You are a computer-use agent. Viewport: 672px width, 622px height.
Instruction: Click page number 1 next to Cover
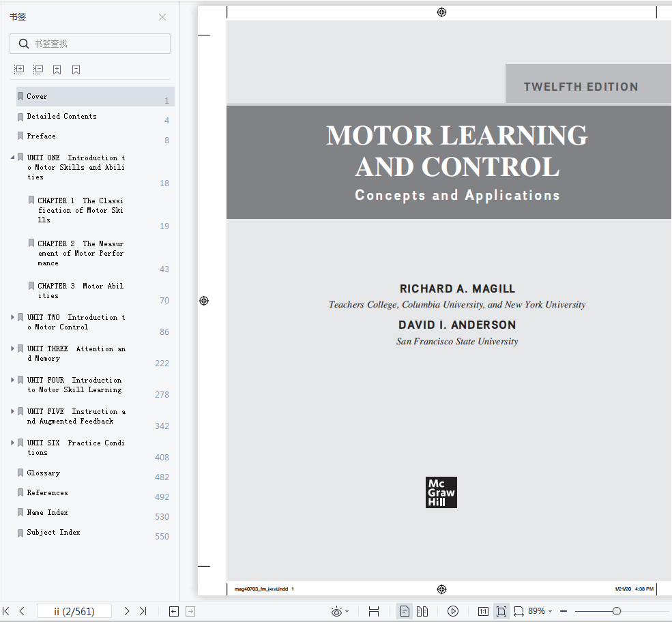point(166,101)
